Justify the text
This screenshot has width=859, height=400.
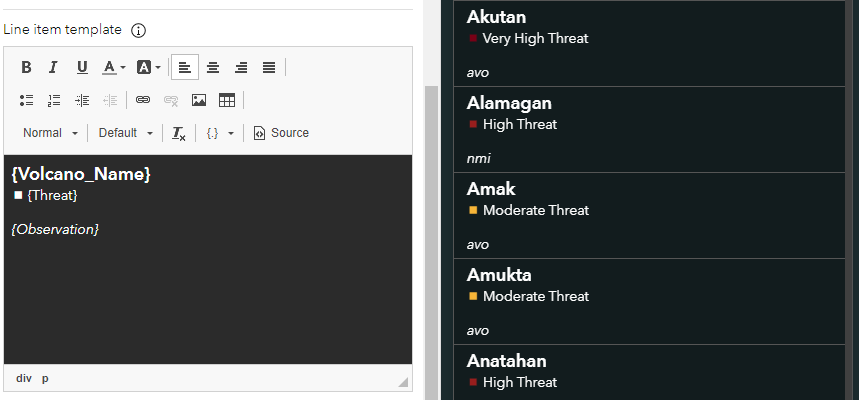coord(268,67)
